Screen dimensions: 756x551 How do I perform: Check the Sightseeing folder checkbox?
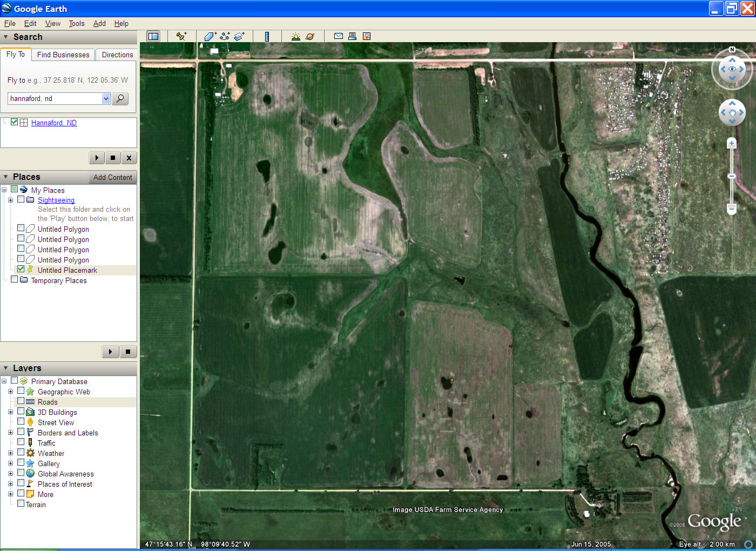tap(21, 199)
